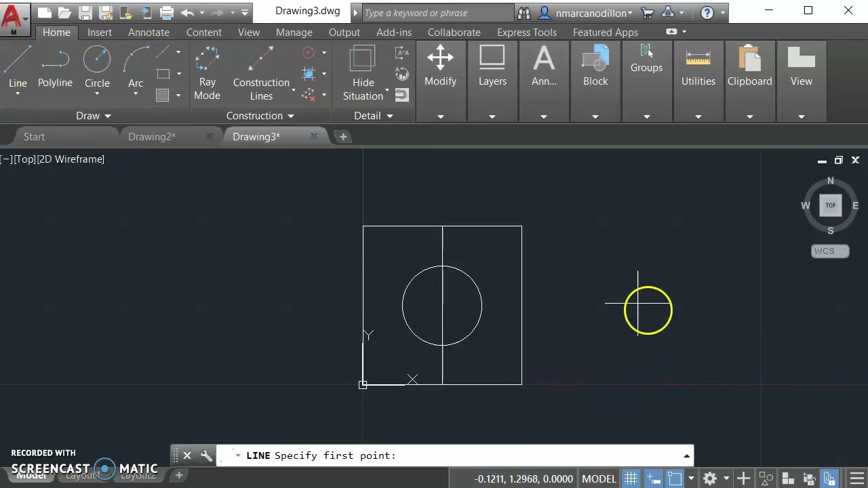Open the Clipboard panel
This screenshot has height=488, width=868.
click(749, 81)
